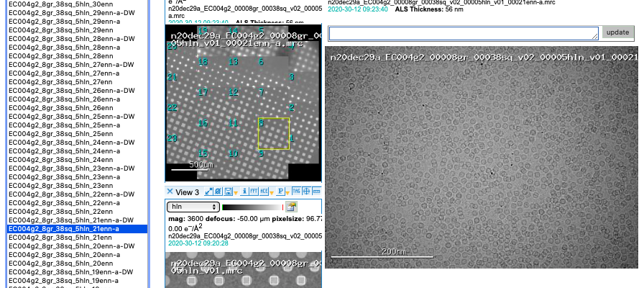The height and width of the screenshot is (288, 644).
Task: Select EC004g2_8gr_38sq_5hln_23enn-a-DW
Action: tap(77, 168)
